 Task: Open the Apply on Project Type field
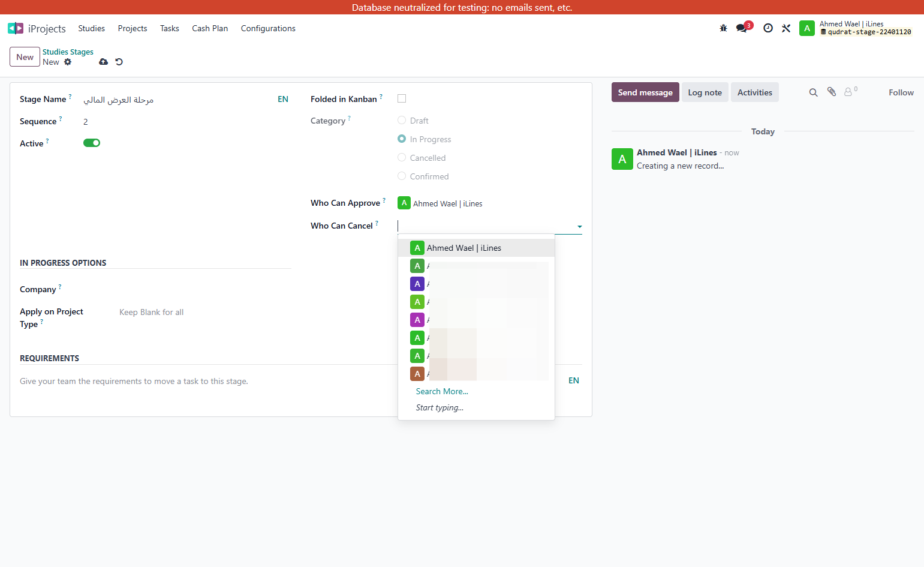point(205,312)
